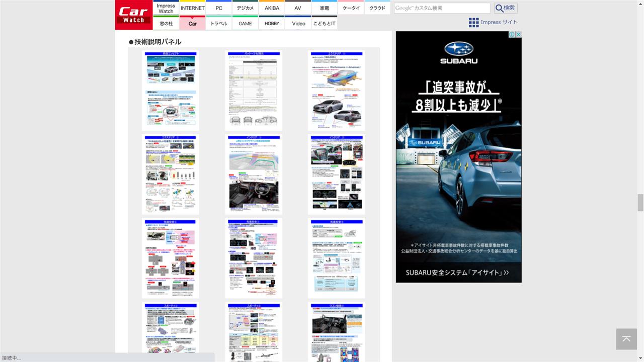
Task: Click the 技術説明パネル heading text
Action: point(158,42)
